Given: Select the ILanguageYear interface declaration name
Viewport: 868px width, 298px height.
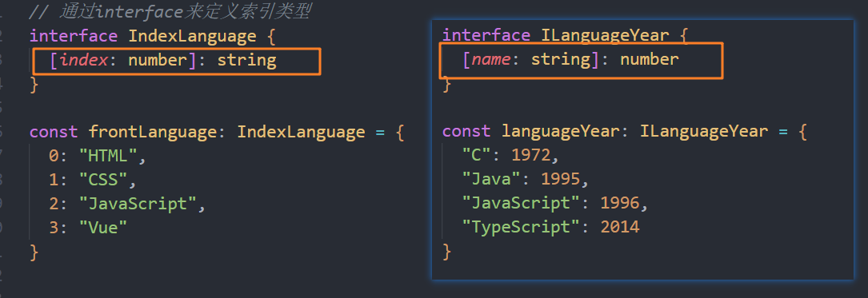Looking at the screenshot, I should pos(606,36).
